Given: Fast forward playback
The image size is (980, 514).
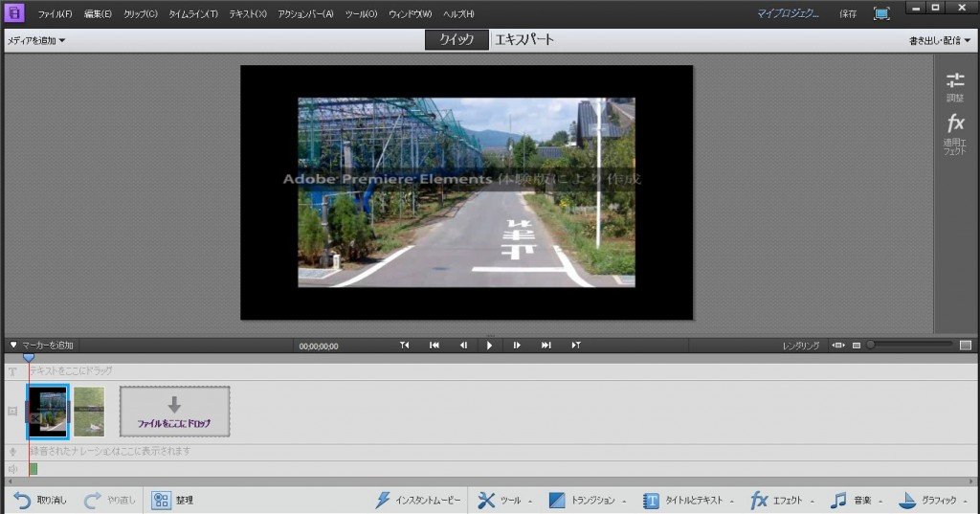Looking at the screenshot, I should (546, 346).
